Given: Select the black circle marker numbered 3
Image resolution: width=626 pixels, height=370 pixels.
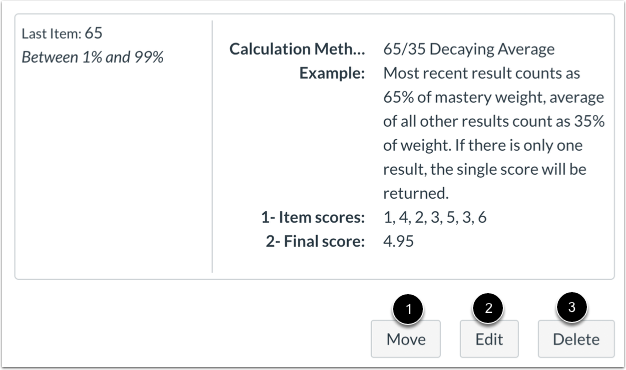Looking at the screenshot, I should click(572, 307).
